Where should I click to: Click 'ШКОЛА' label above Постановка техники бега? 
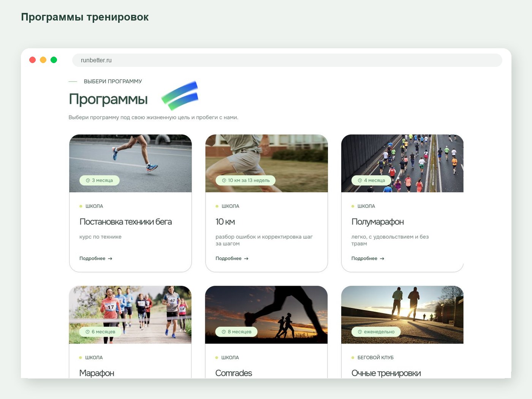point(94,206)
